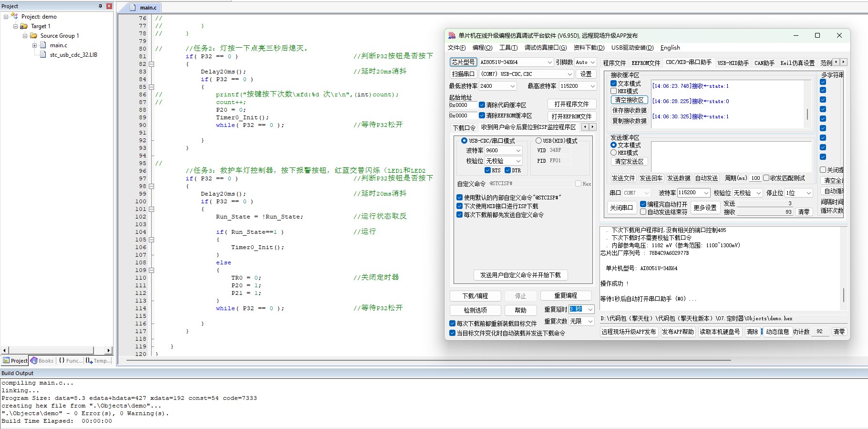Collapse the code fold at line 82
Screen dimensions: 868x429
(x=151, y=64)
